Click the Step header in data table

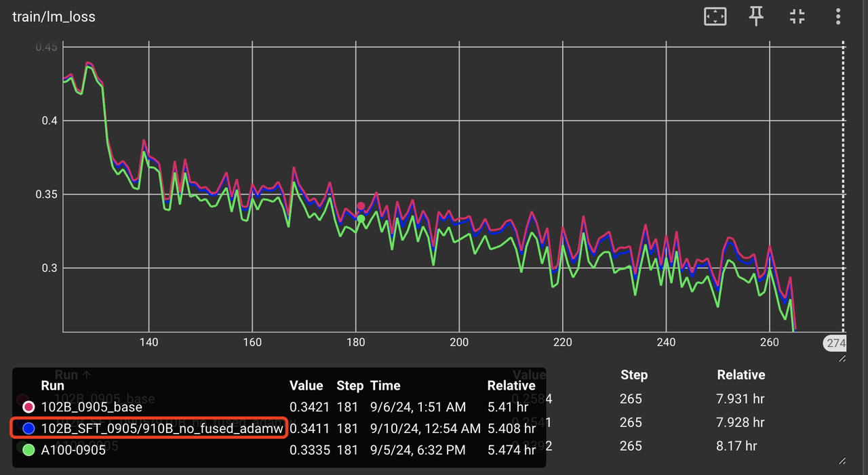(633, 375)
